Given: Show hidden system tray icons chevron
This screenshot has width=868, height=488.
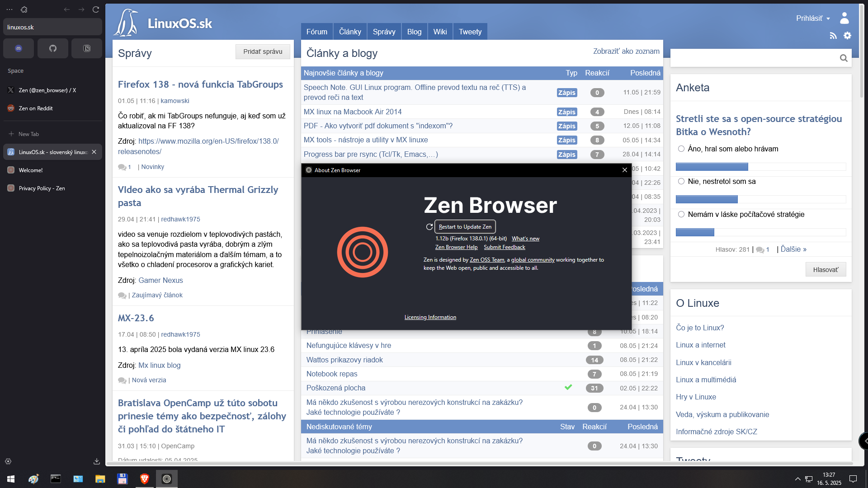Looking at the screenshot, I should coord(797,479).
